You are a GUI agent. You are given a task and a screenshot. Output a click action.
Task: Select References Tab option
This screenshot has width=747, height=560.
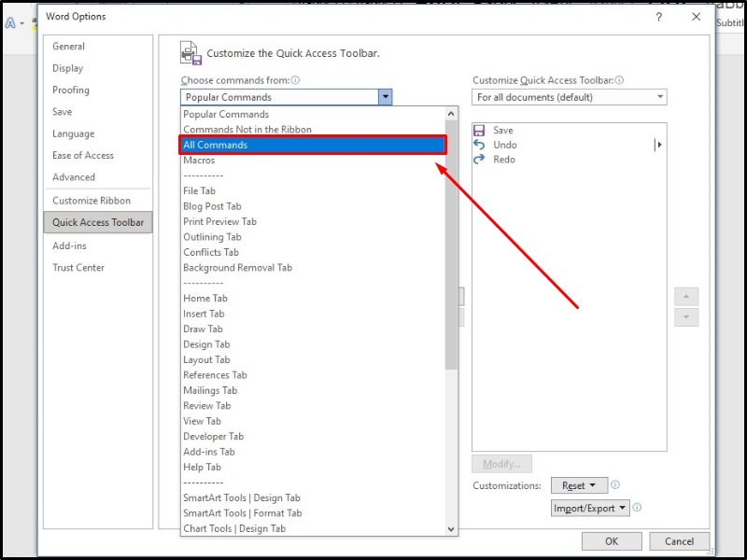(x=313, y=375)
